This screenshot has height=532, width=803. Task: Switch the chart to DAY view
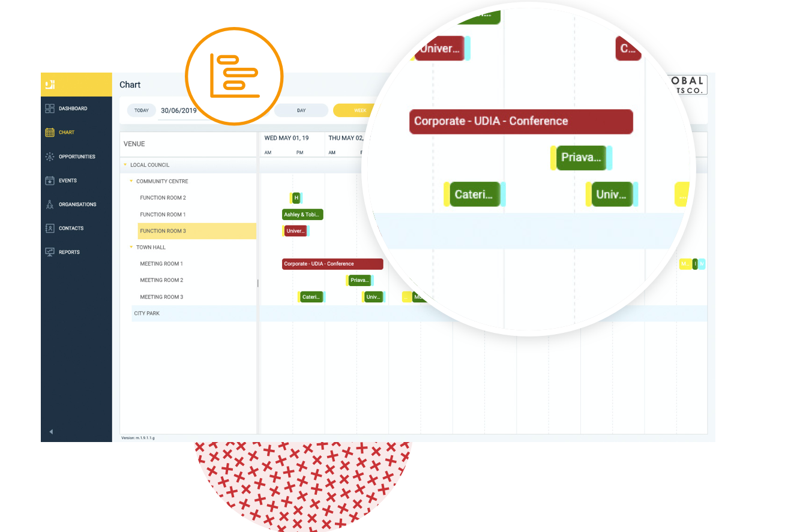click(301, 110)
